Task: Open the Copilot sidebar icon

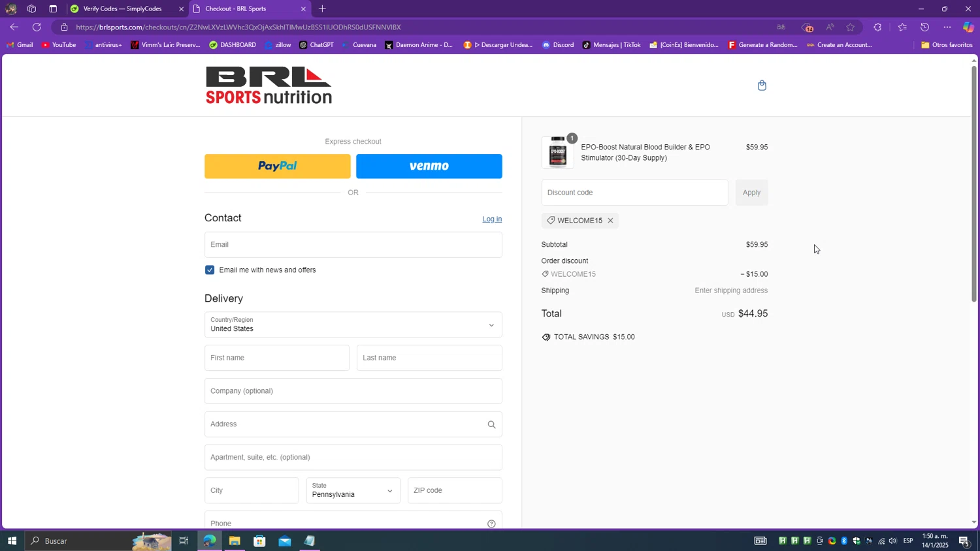Action: tap(968, 27)
